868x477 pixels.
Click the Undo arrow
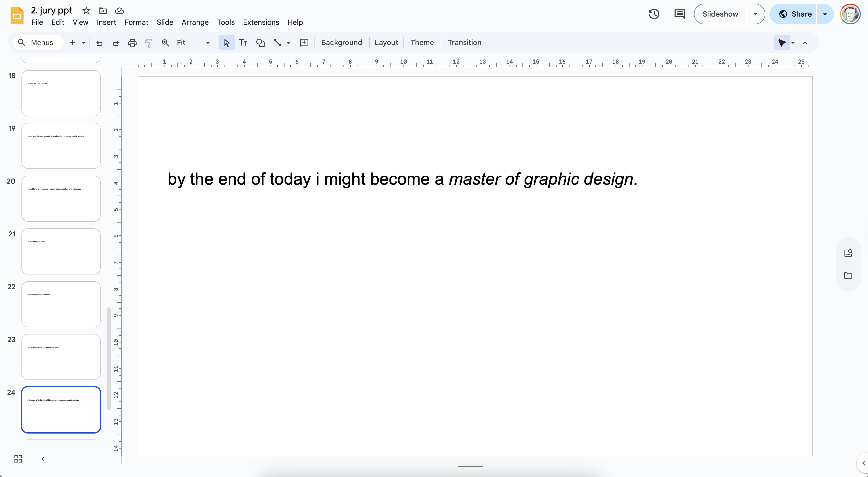99,43
